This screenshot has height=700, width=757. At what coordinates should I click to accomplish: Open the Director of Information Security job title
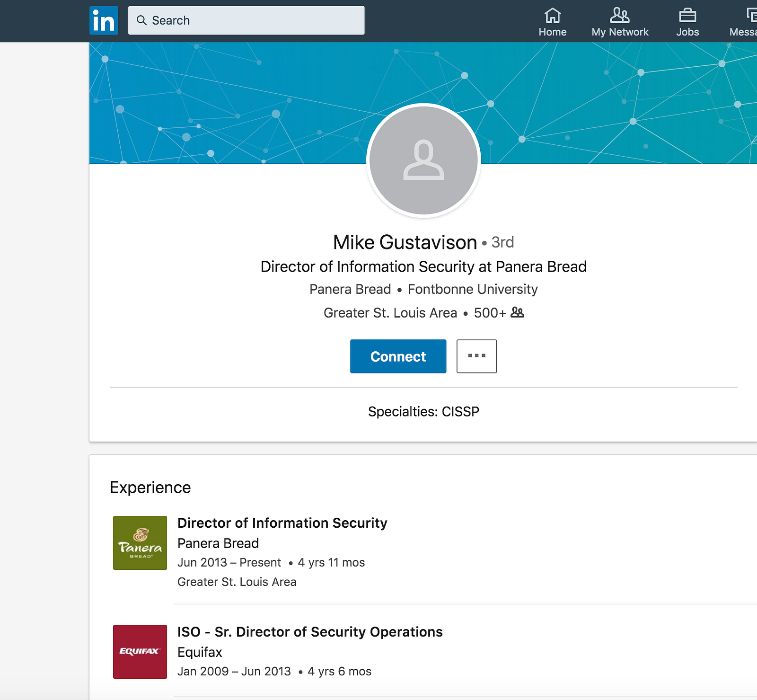282,523
